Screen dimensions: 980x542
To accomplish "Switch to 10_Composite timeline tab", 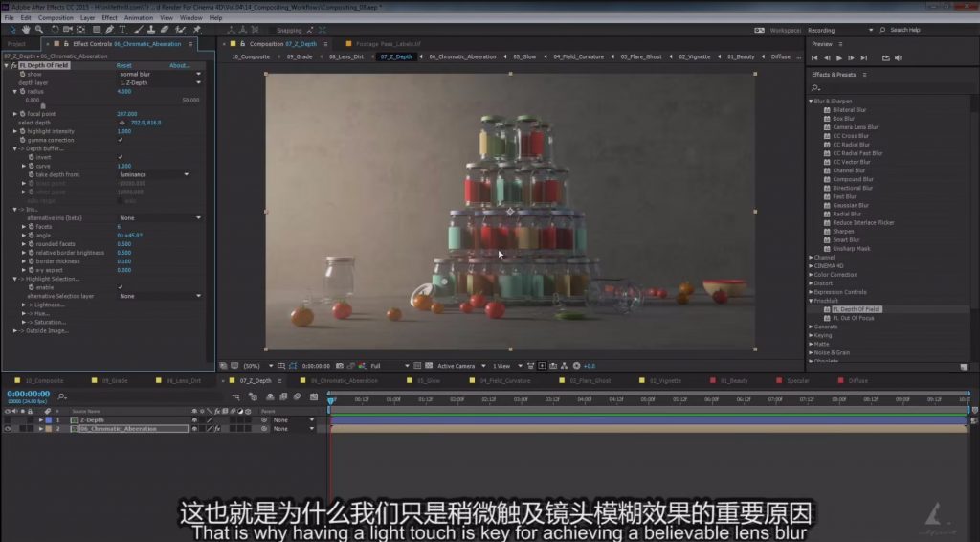I will (x=44, y=381).
